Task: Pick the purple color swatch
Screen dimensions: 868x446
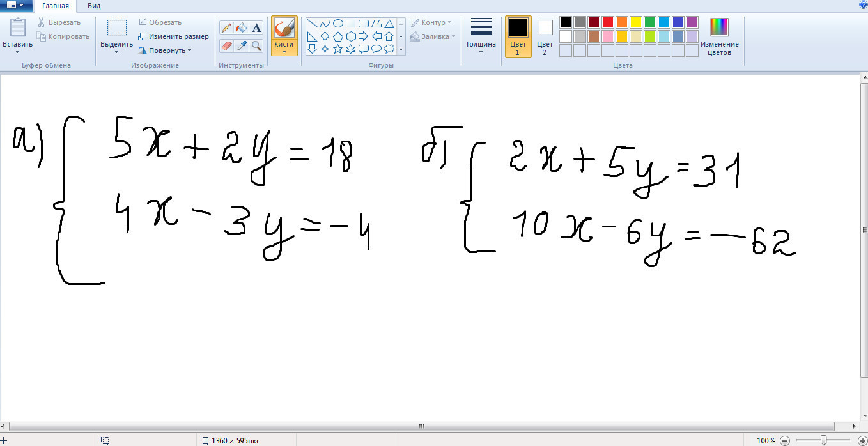Action: pyautogui.click(x=692, y=22)
